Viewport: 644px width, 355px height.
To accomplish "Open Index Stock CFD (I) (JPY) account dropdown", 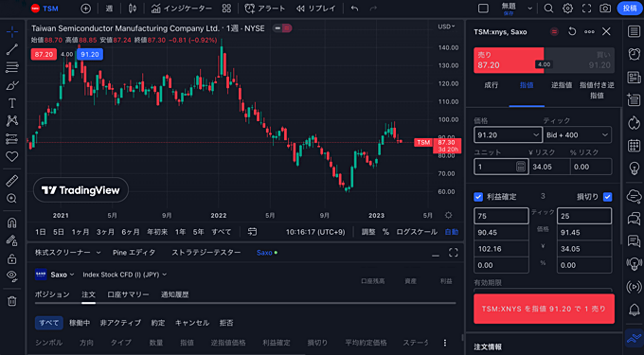I will [x=125, y=275].
